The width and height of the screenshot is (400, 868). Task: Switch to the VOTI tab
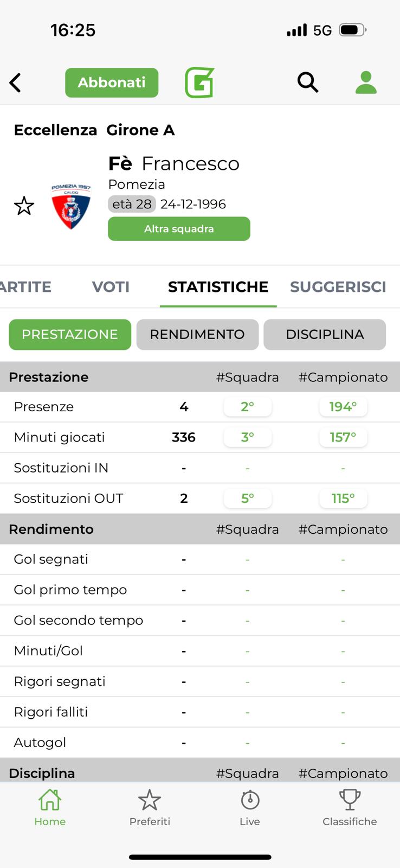(x=111, y=286)
